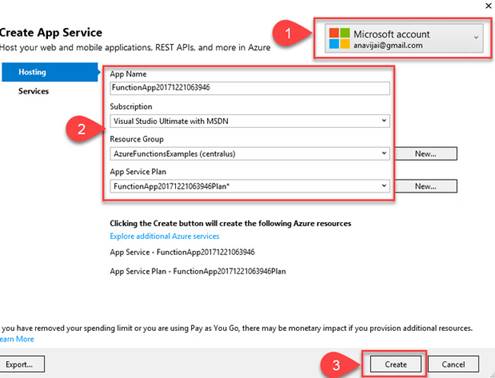Viewport: 495px width, 378px height.
Task: Click New button beside App Service Plan
Action: click(x=426, y=186)
